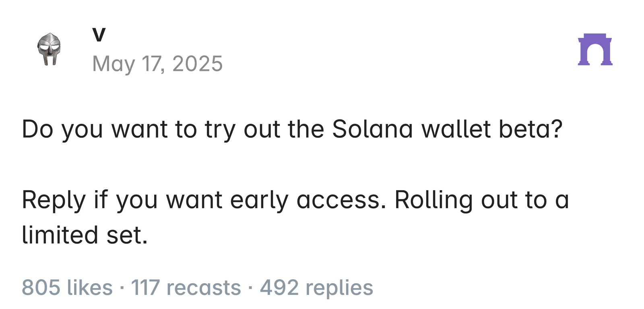Select the first line about wallet beta
The height and width of the screenshot is (309, 644).
[292, 129]
